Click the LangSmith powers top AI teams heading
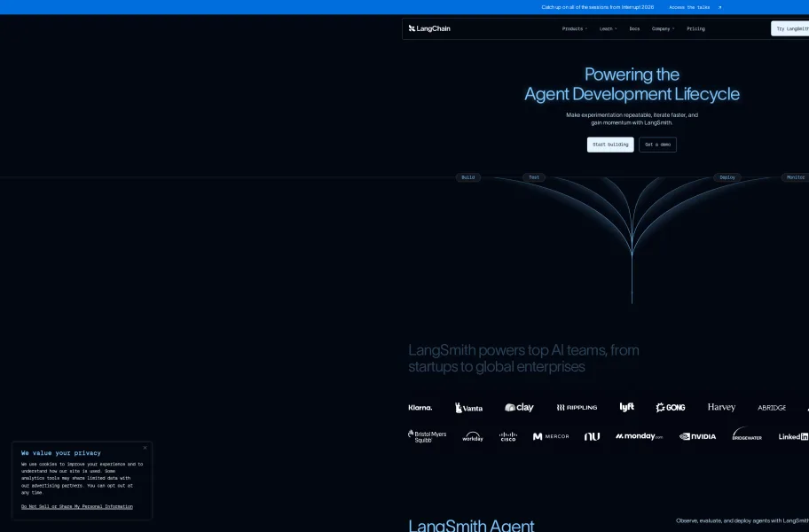Image resolution: width=809 pixels, height=532 pixels. coord(523,358)
